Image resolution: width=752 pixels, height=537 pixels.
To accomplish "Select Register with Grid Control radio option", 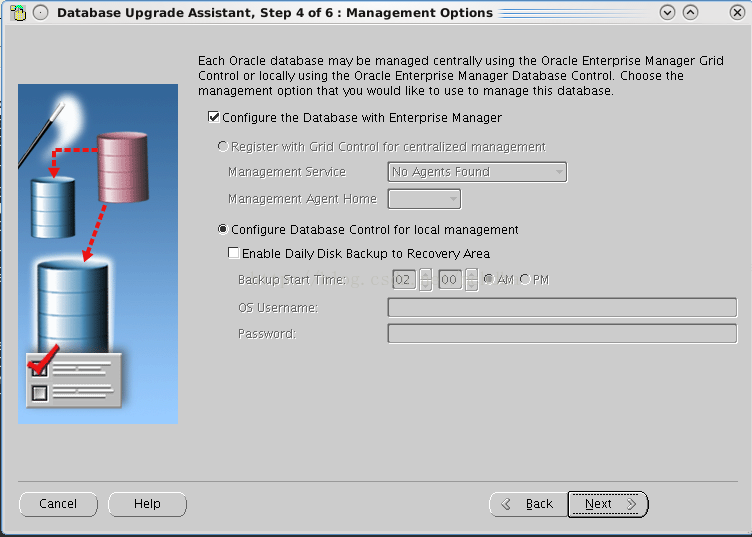I will pyautogui.click(x=223, y=146).
